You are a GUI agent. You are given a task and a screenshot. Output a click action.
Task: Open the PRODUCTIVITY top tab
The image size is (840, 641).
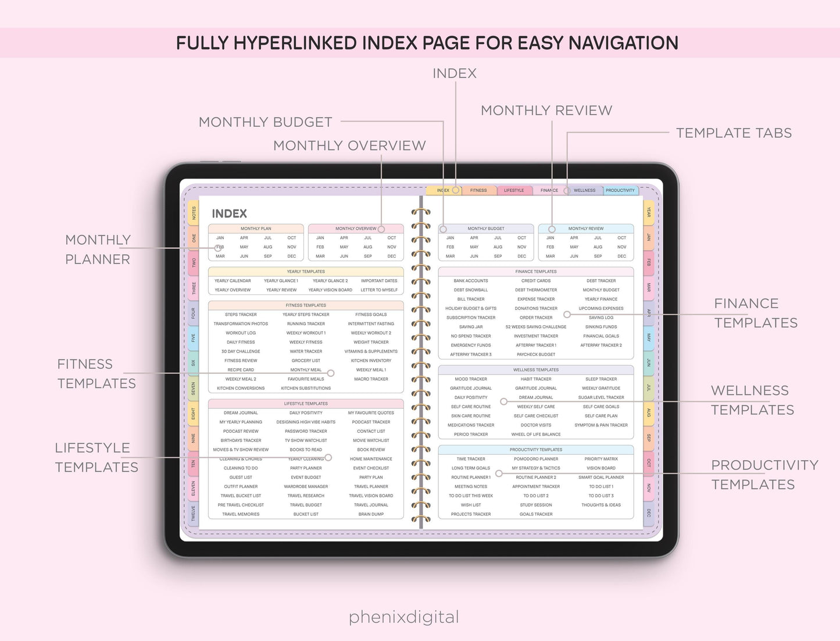[x=620, y=190]
